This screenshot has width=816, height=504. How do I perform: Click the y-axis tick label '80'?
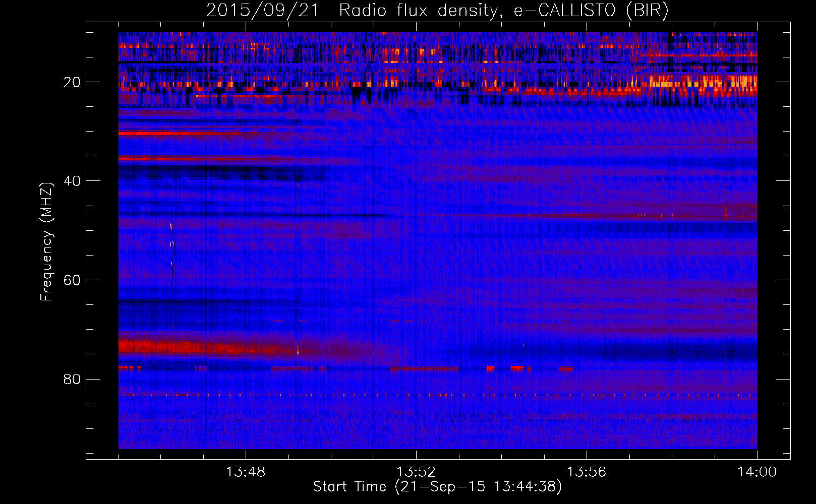click(x=73, y=379)
